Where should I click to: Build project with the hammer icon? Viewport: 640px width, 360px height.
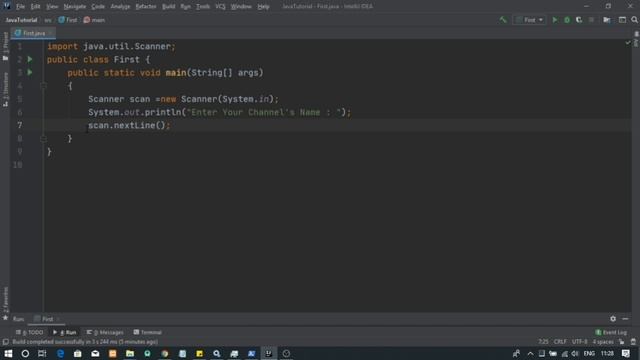tap(503, 20)
